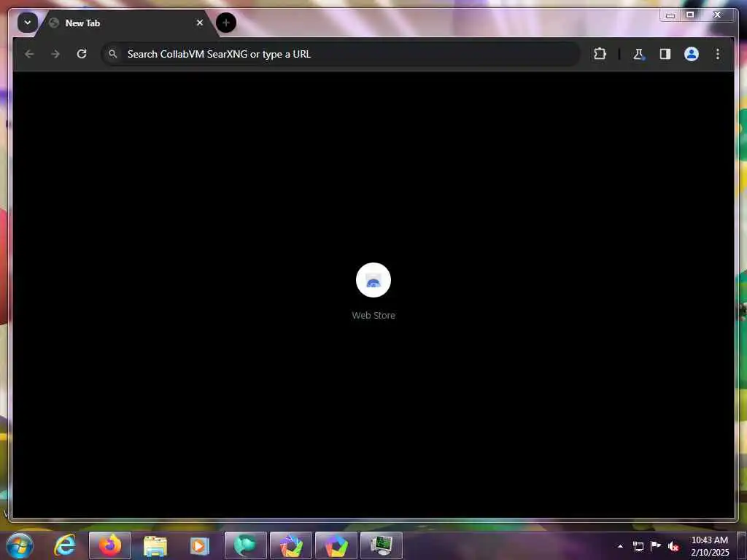
Task: Open the three-dot browser menu
Action: [718, 54]
